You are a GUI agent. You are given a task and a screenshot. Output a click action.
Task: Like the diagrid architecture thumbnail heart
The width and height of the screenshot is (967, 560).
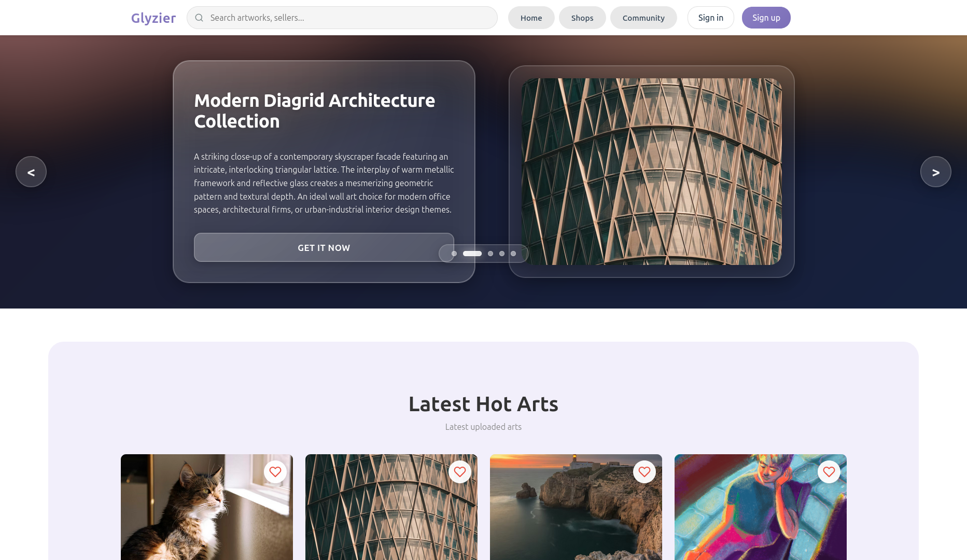[x=460, y=472]
